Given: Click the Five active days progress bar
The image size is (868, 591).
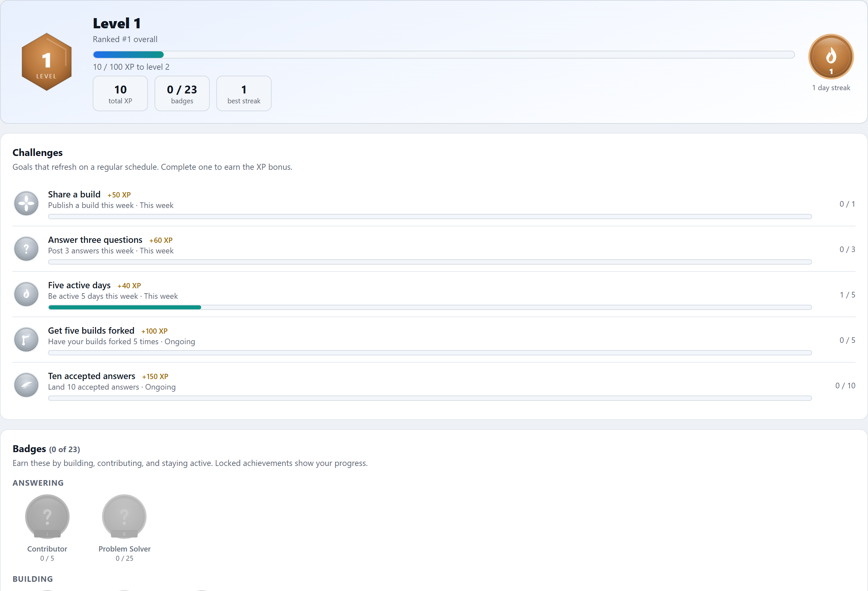Looking at the screenshot, I should point(430,307).
